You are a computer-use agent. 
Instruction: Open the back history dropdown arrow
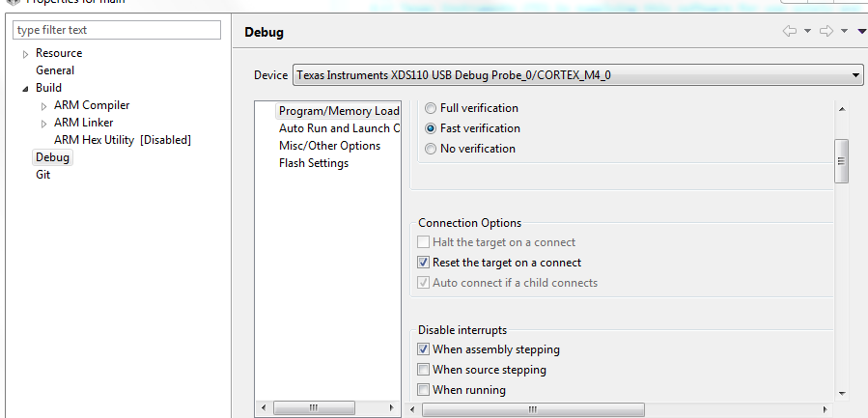808,32
